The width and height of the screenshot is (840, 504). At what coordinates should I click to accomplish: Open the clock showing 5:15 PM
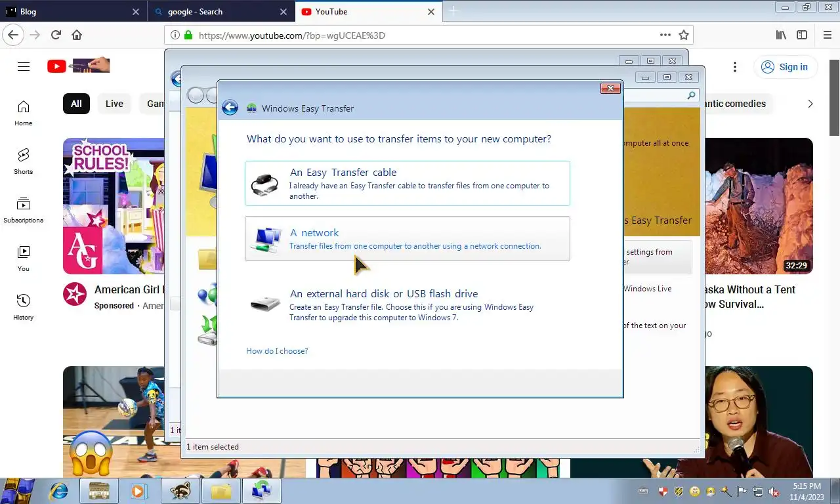tap(807, 492)
